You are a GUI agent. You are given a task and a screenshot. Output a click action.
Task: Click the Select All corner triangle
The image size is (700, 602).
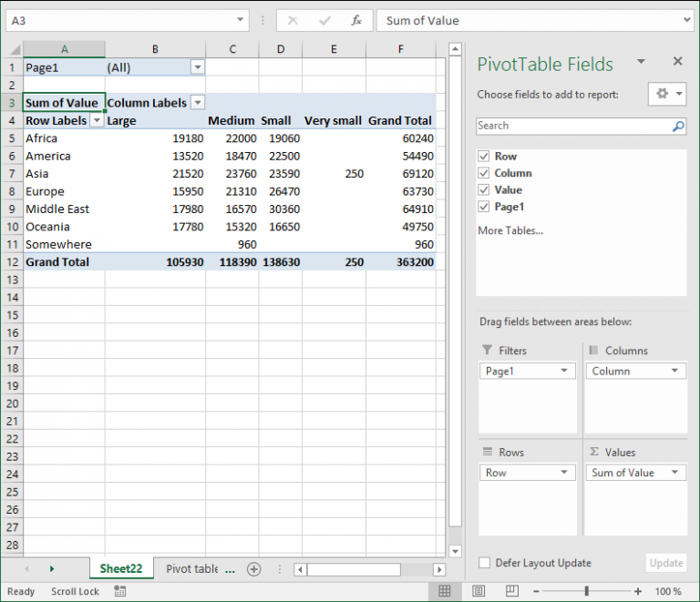[15, 49]
